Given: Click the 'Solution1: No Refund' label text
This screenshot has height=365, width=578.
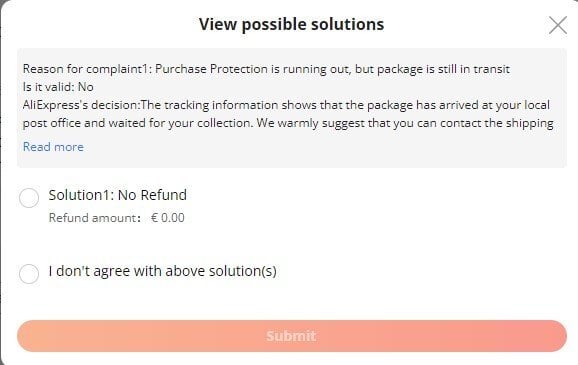Looking at the screenshot, I should coord(118,195).
